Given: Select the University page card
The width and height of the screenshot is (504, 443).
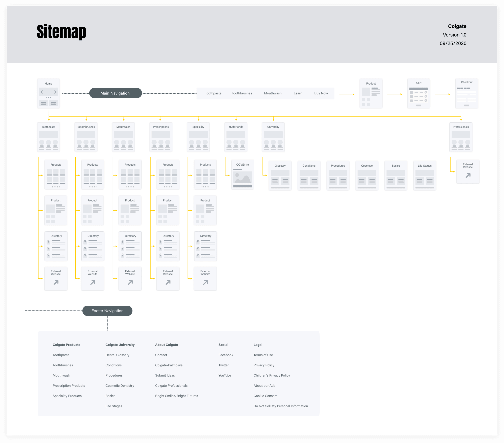Looking at the screenshot, I should [273, 137].
